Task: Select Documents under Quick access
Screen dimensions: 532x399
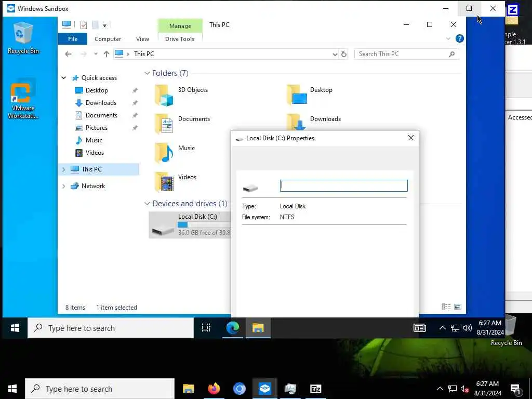Action: pyautogui.click(x=101, y=115)
